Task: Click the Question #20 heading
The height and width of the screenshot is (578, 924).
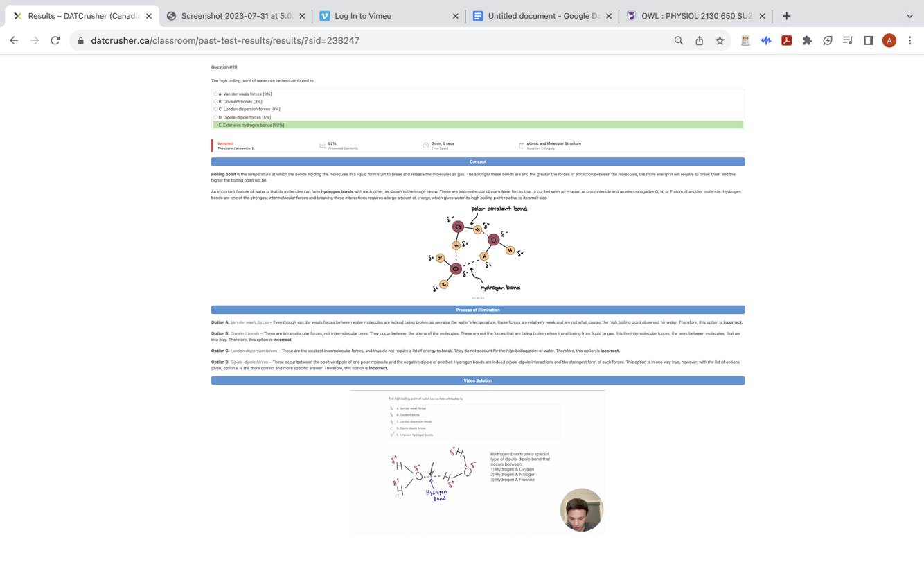Action: (x=224, y=67)
